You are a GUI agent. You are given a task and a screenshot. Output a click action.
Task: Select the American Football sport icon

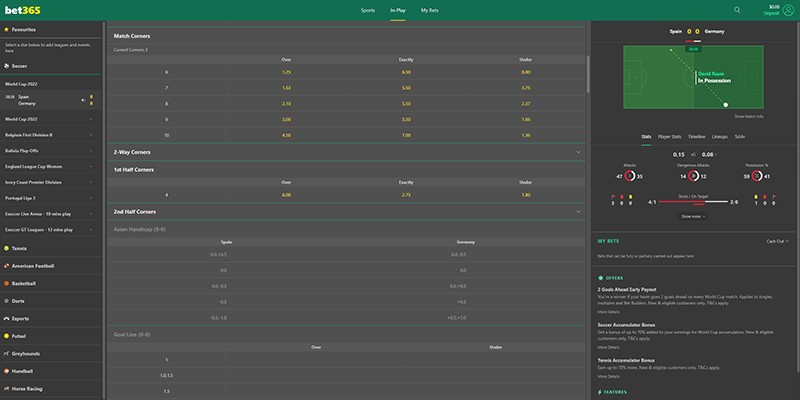pyautogui.click(x=7, y=266)
